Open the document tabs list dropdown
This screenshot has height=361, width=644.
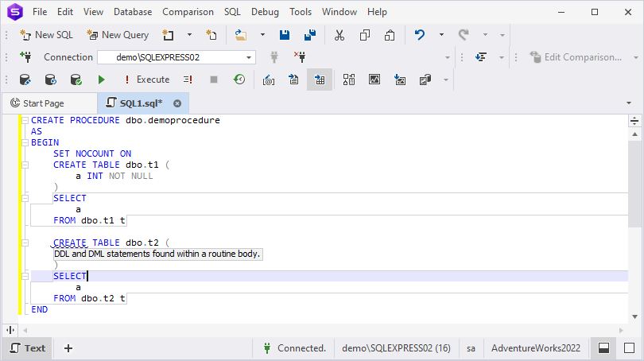[629, 103]
